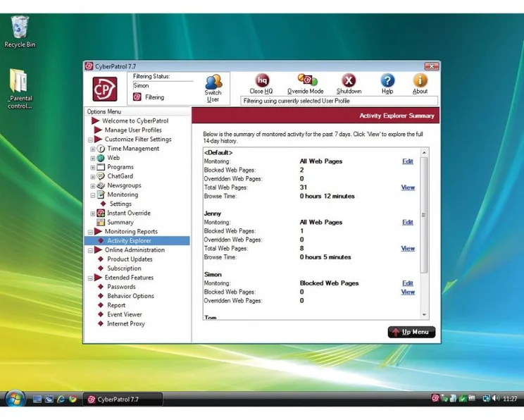Click the summary list scroll-down arrow
This screenshot has height=420, width=524.
424,316
